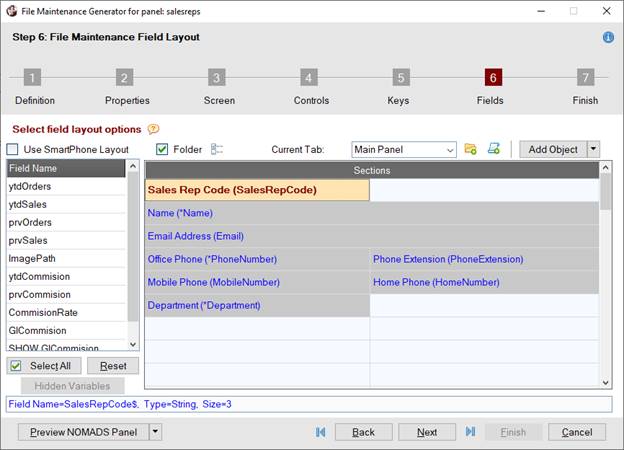
Task: Click the blue info icon in header
Action: (x=608, y=37)
